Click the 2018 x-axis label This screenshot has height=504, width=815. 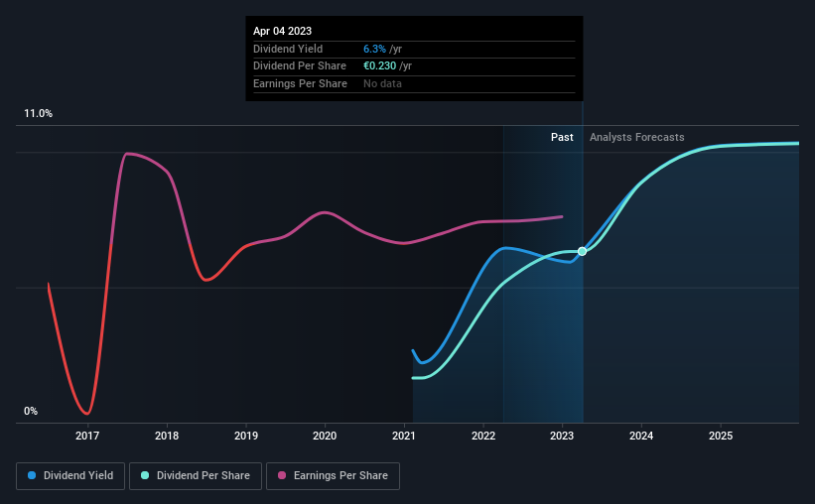(x=167, y=436)
